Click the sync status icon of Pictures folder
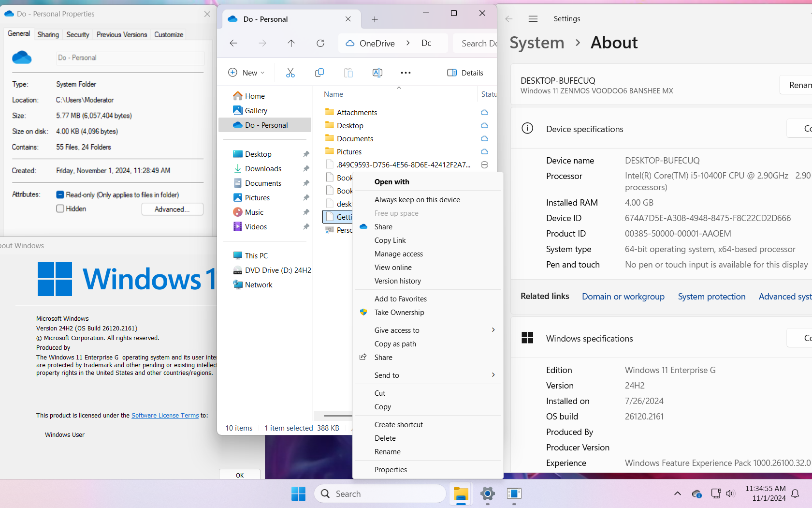The height and width of the screenshot is (508, 812). [x=484, y=151]
